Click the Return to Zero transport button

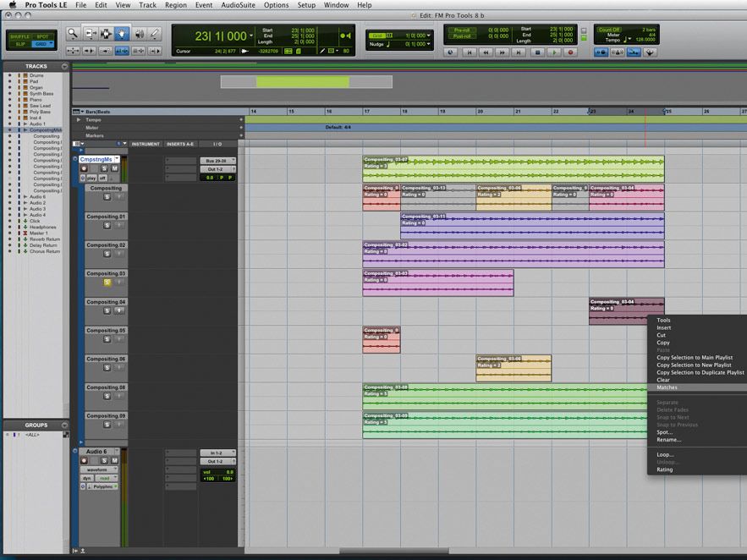470,52
